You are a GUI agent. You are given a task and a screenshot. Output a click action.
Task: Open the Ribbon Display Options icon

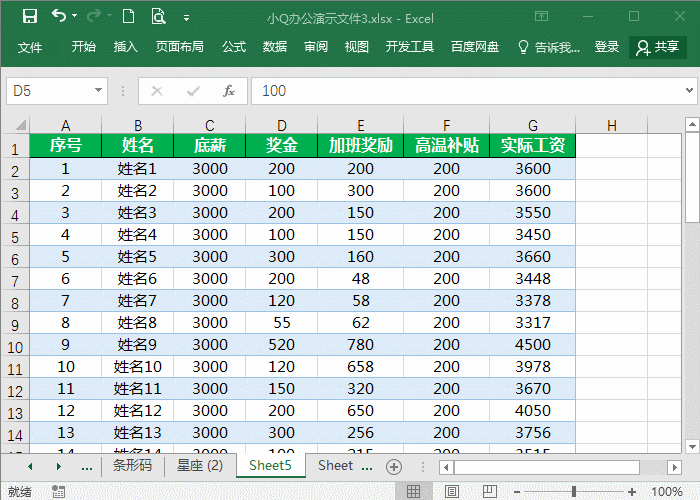pyautogui.click(x=542, y=17)
